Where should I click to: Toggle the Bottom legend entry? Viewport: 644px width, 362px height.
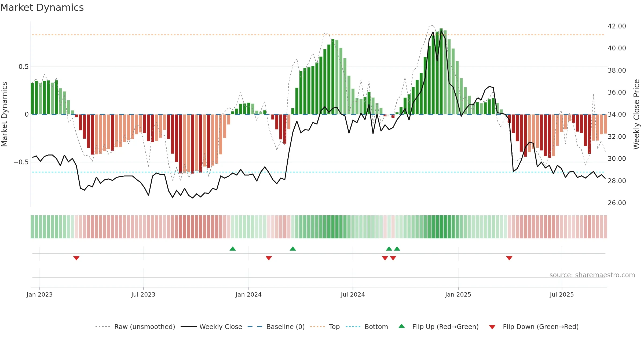367,327
